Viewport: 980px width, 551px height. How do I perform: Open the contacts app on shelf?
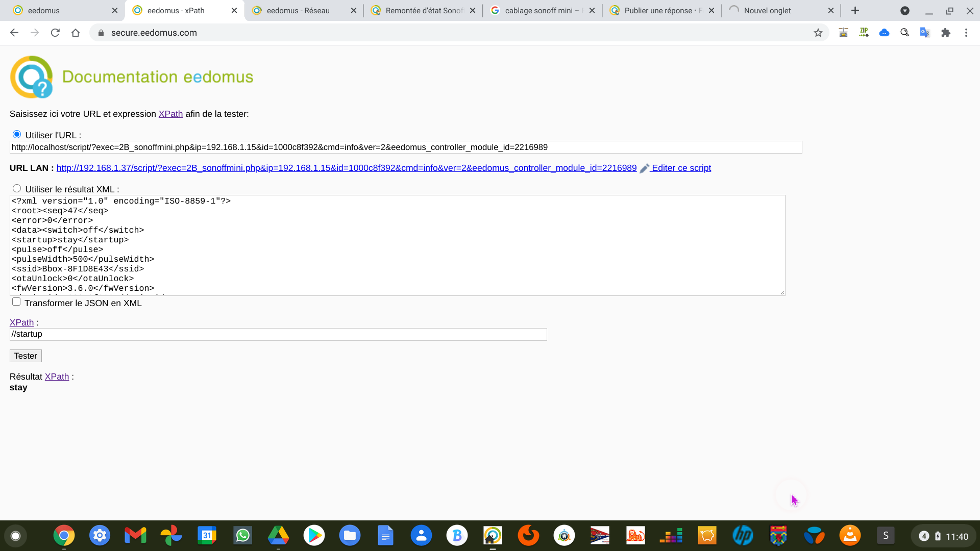[421, 536]
